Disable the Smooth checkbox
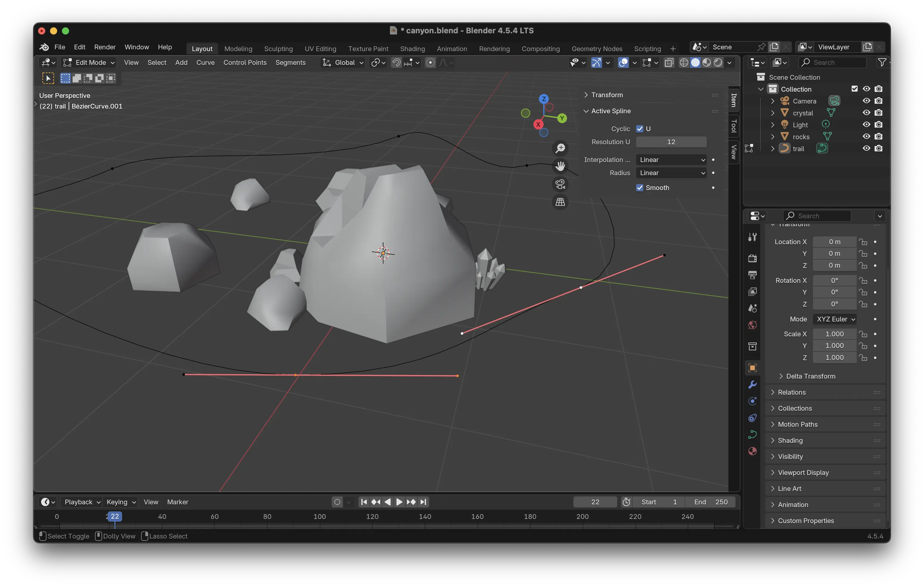Image resolution: width=924 pixels, height=587 pixels. tap(640, 187)
